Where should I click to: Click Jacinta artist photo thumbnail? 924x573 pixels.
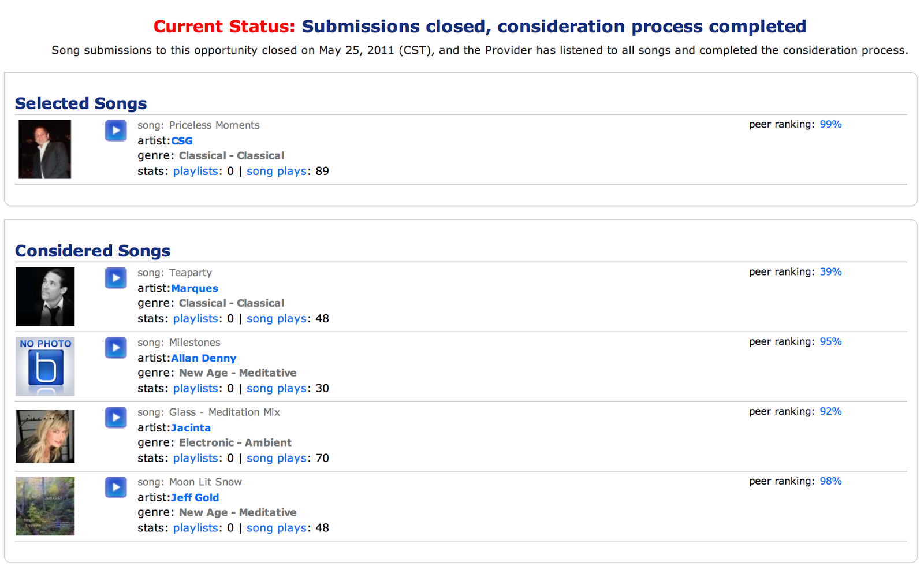tap(45, 436)
